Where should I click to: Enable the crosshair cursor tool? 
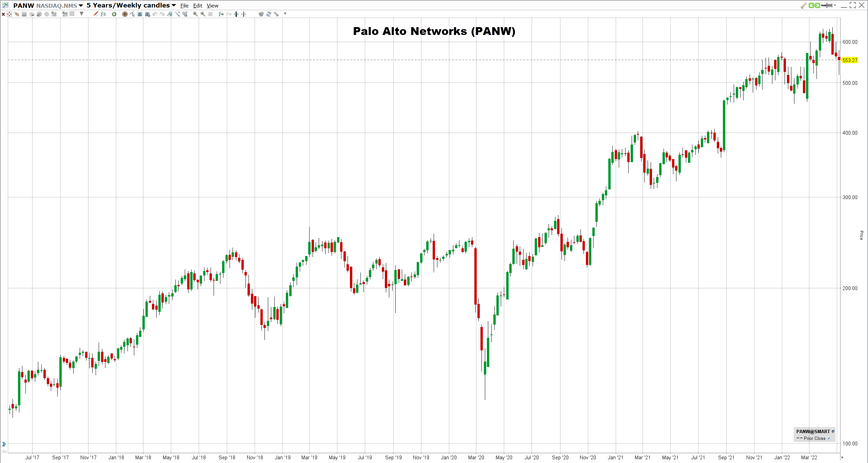click(x=125, y=14)
